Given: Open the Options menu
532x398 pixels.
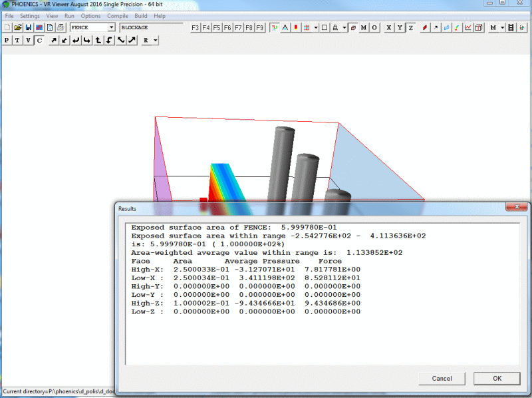Looking at the screenshot, I should coord(91,15).
